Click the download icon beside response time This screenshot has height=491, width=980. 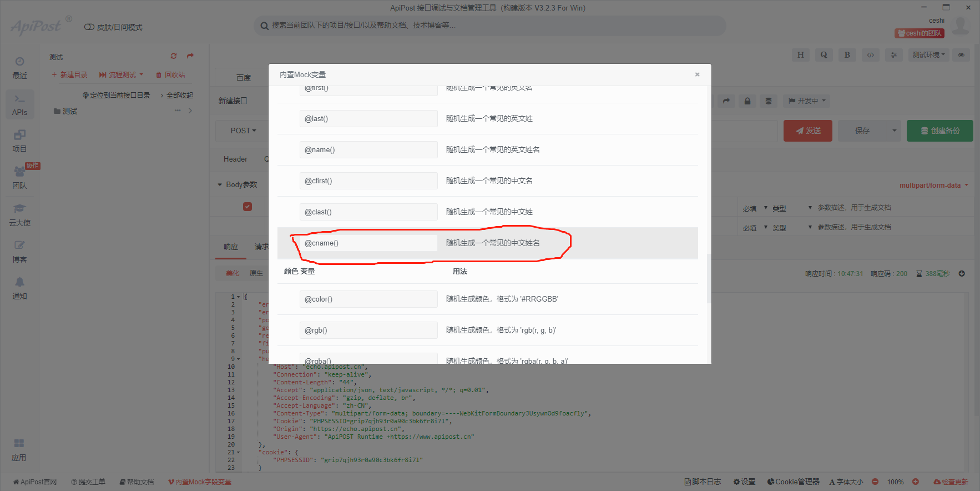coord(962,274)
